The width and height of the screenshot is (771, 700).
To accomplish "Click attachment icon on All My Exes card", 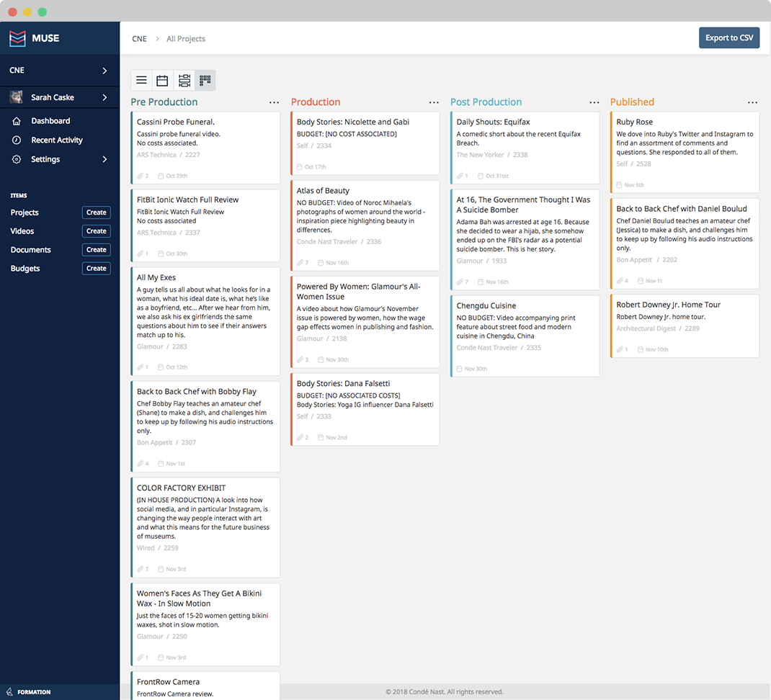I will pyautogui.click(x=140, y=367).
